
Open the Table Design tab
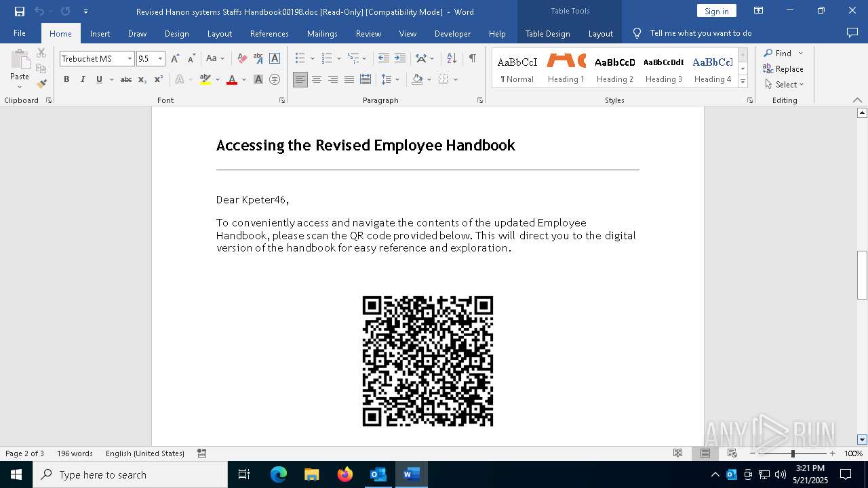point(547,33)
